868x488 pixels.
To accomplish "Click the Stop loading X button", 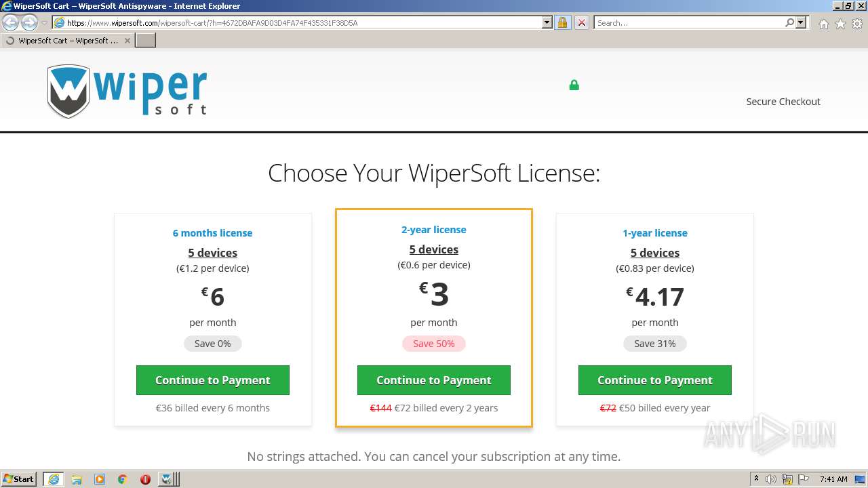I will (x=581, y=23).
